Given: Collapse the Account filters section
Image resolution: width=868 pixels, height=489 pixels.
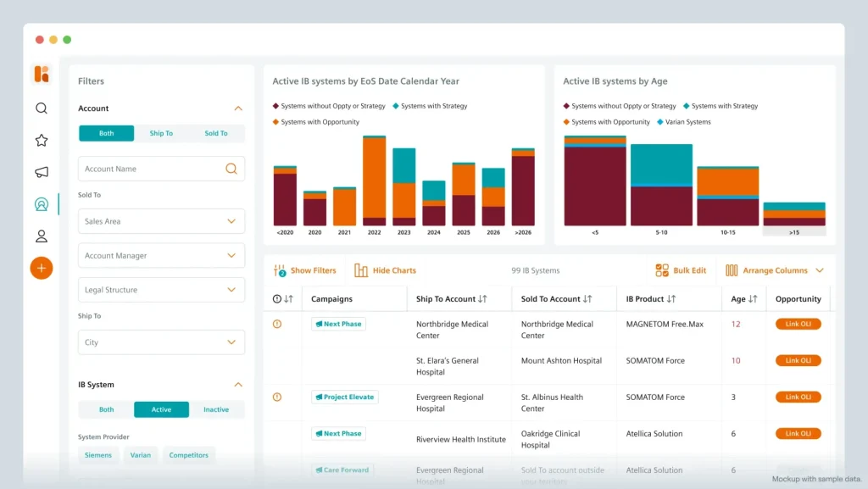Looking at the screenshot, I should (238, 108).
